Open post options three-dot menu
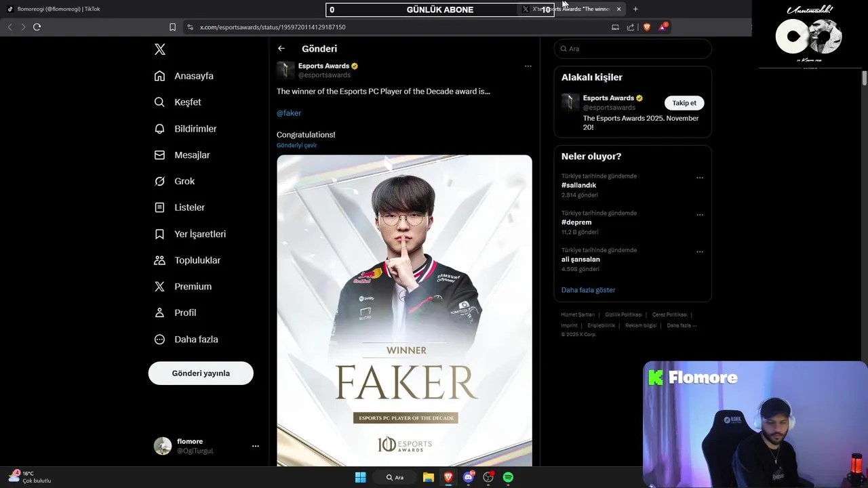This screenshot has width=868, height=488. [x=528, y=66]
